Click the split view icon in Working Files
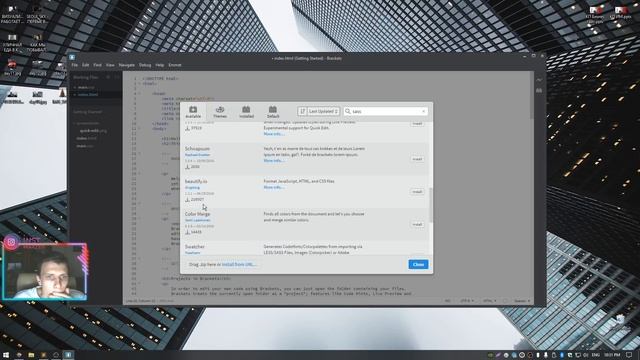 (x=117, y=77)
